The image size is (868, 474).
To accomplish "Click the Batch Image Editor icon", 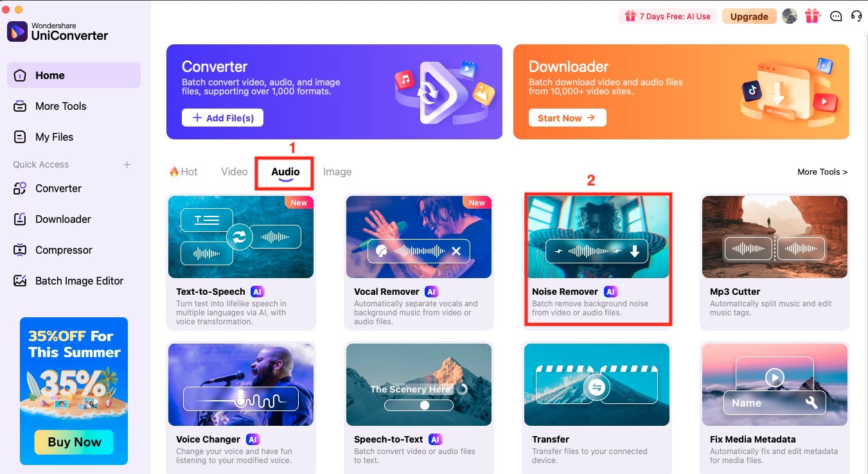I will pyautogui.click(x=20, y=281).
